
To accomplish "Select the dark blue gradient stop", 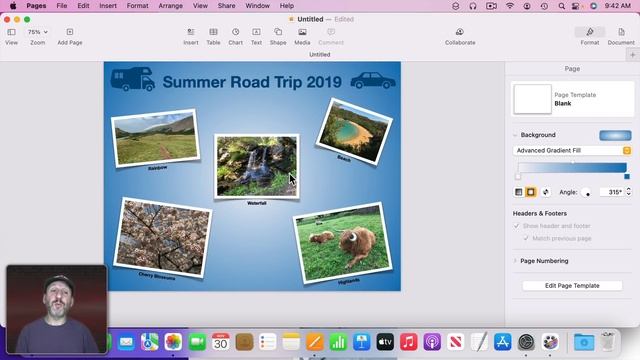I will pyautogui.click(x=627, y=177).
